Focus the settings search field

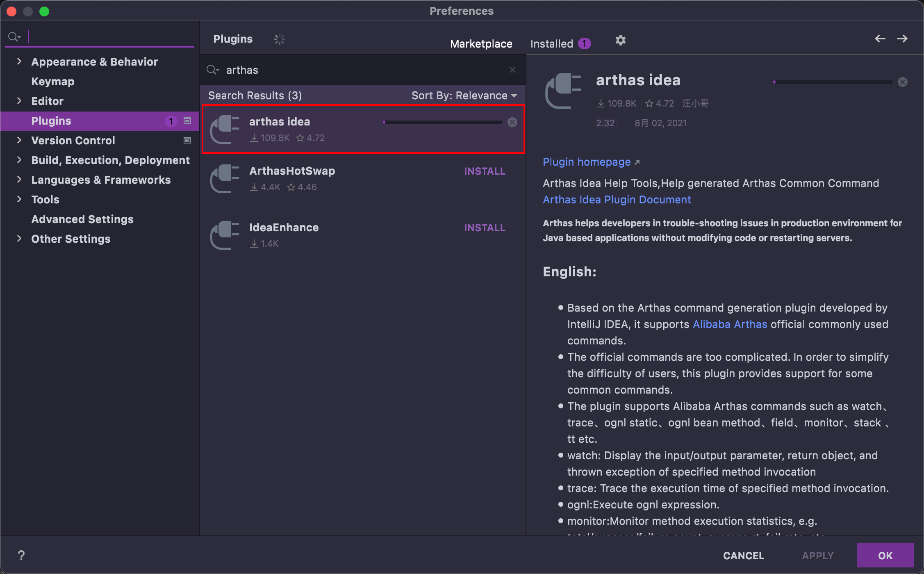pyautogui.click(x=107, y=37)
